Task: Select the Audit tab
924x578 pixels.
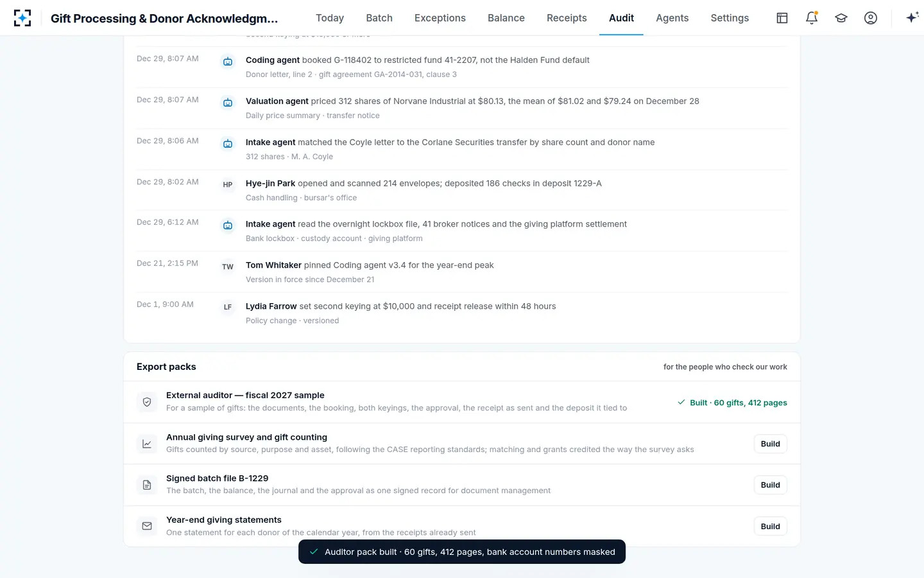Action: [x=621, y=18]
